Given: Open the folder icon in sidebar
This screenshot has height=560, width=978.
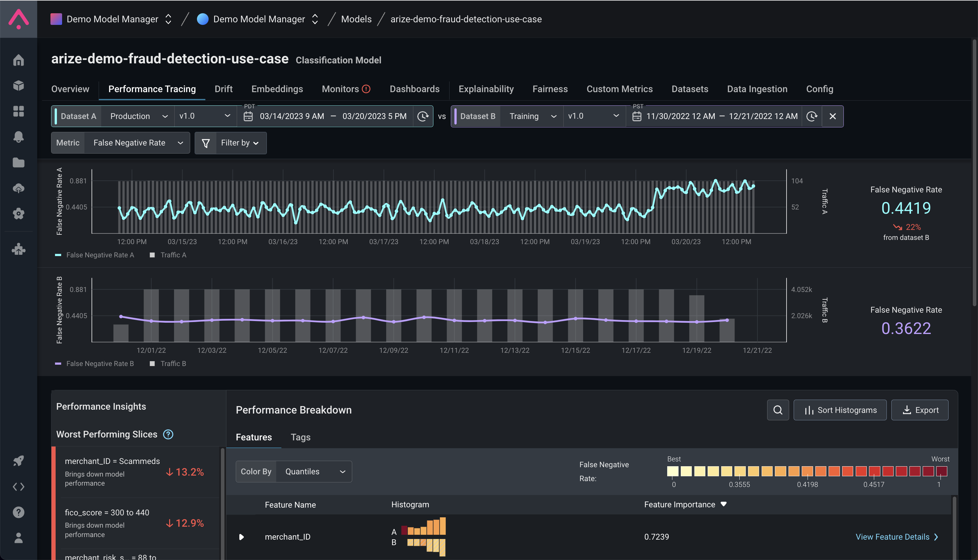Looking at the screenshot, I should (18, 163).
